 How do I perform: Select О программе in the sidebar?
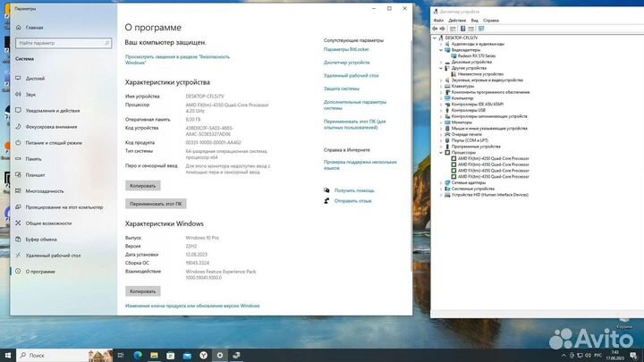pyautogui.click(x=40, y=272)
